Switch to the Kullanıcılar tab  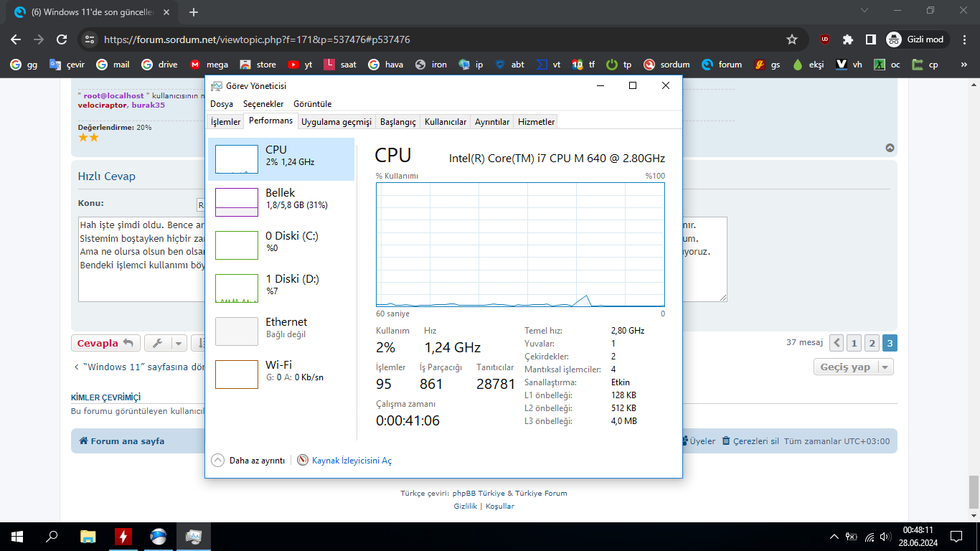coord(446,122)
